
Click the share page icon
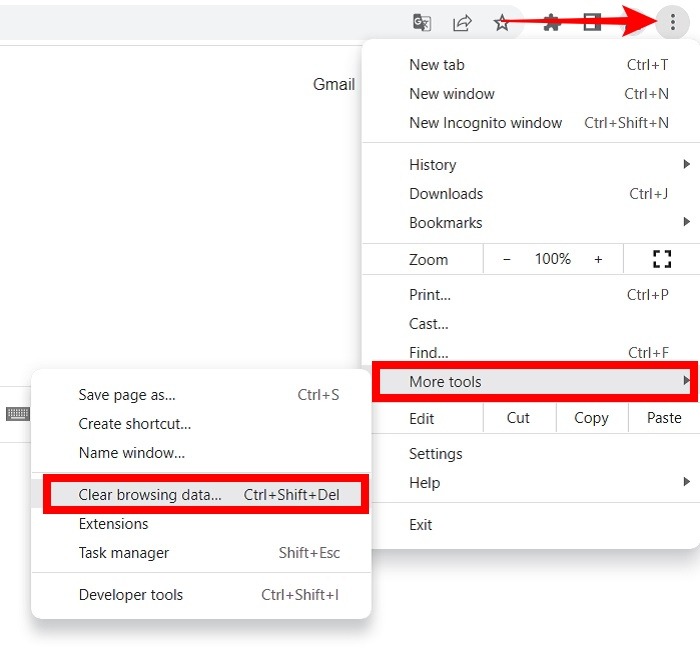point(462,22)
